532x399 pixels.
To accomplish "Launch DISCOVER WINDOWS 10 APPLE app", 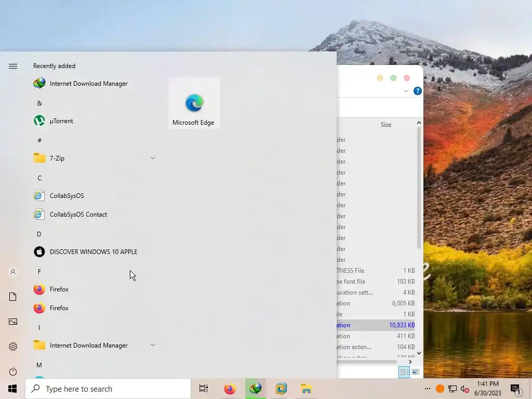I will point(85,252).
